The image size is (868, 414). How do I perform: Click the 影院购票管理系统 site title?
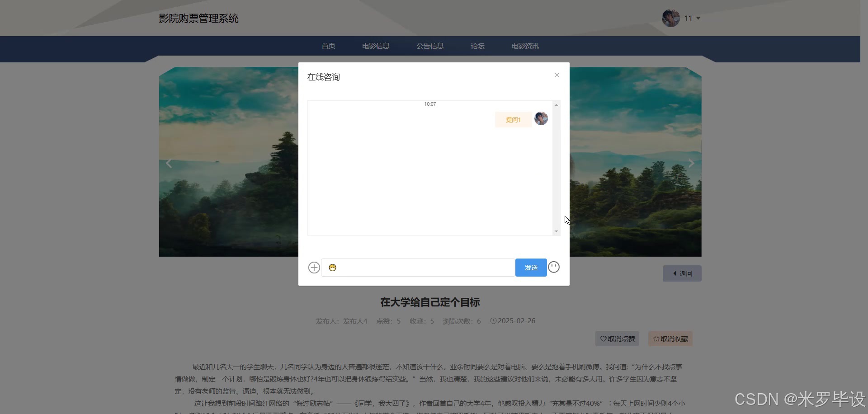pos(198,19)
